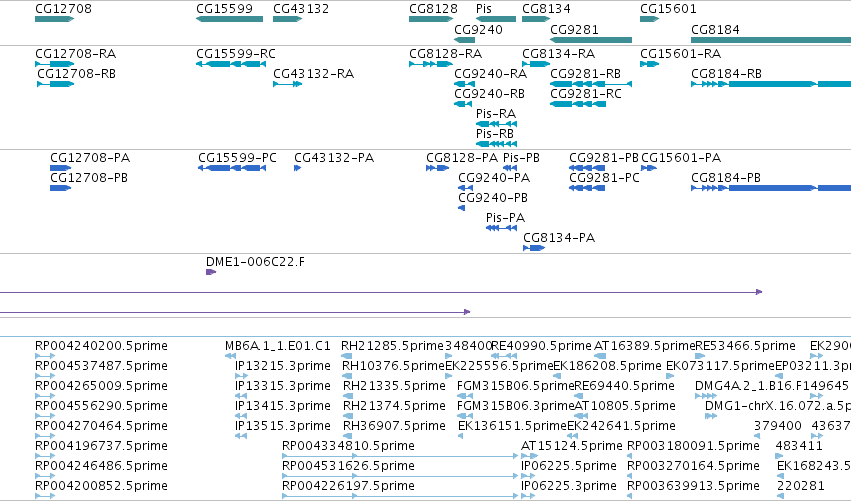Select the CG12708 gene feature

54,19
